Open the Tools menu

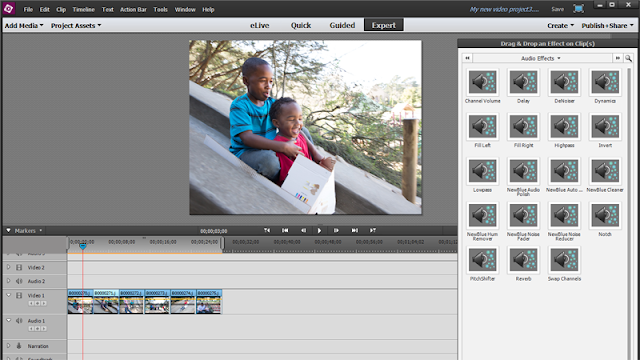160,9
